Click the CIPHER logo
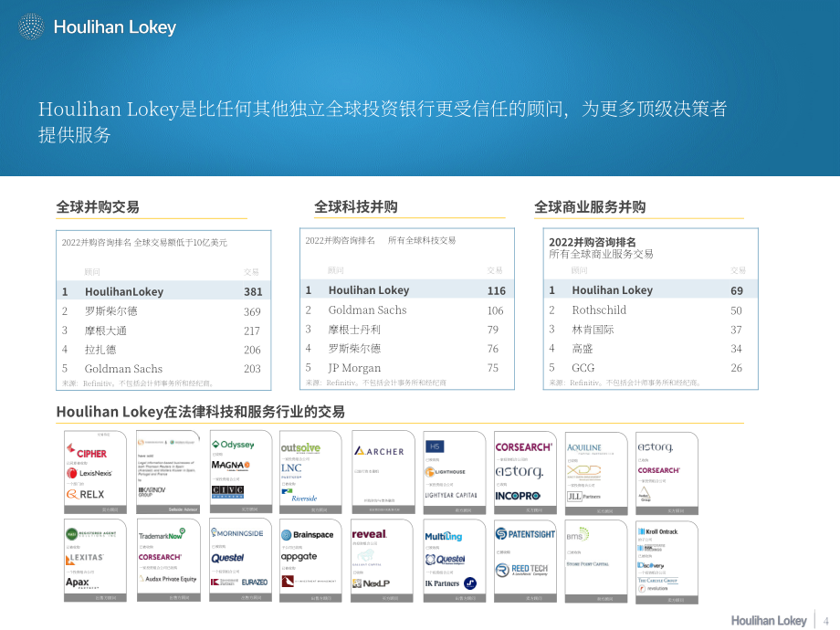The width and height of the screenshot is (840, 630). [x=86, y=452]
